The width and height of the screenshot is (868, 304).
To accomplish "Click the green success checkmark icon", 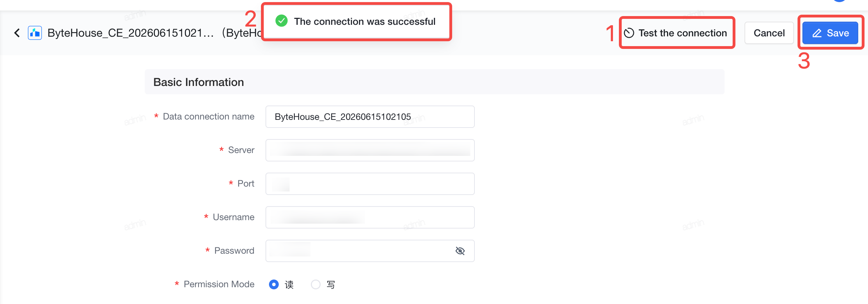I will [282, 21].
